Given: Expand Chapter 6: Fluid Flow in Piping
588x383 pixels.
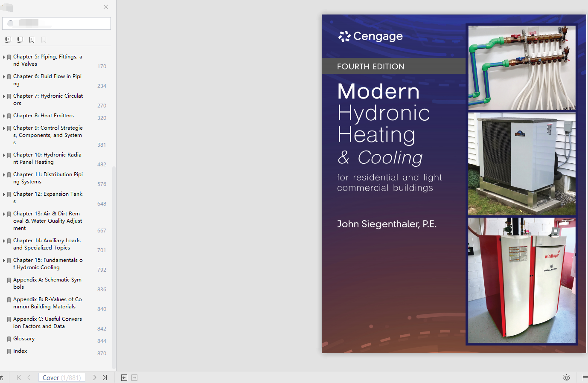Looking at the screenshot, I should [4, 76].
